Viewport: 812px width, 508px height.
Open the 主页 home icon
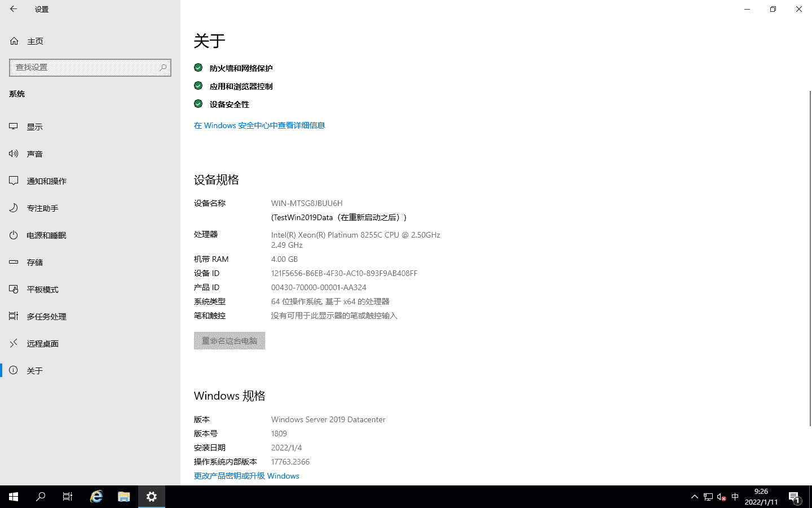pos(14,41)
